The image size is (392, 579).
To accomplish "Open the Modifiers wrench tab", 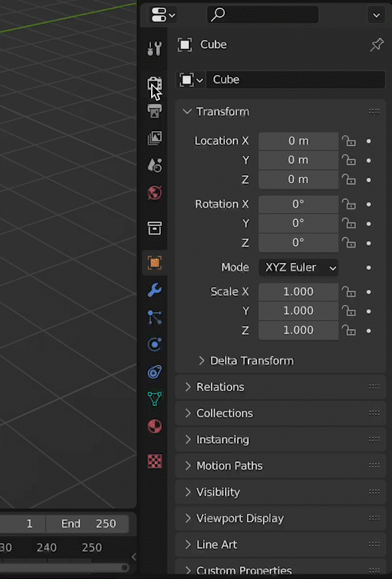I will [154, 290].
